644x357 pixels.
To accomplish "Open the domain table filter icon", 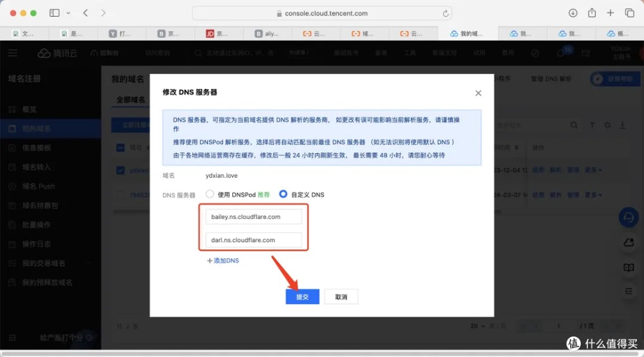I will pos(592,125).
